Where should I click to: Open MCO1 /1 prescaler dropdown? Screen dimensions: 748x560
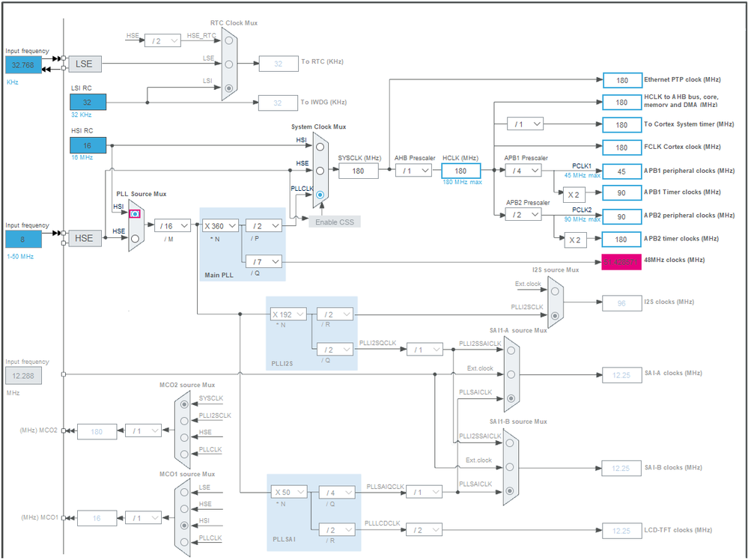143,517
